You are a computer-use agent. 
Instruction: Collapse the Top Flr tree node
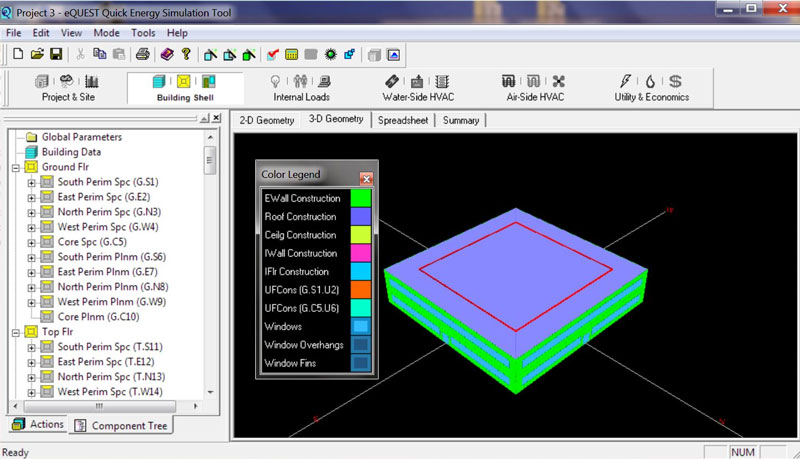(x=16, y=333)
